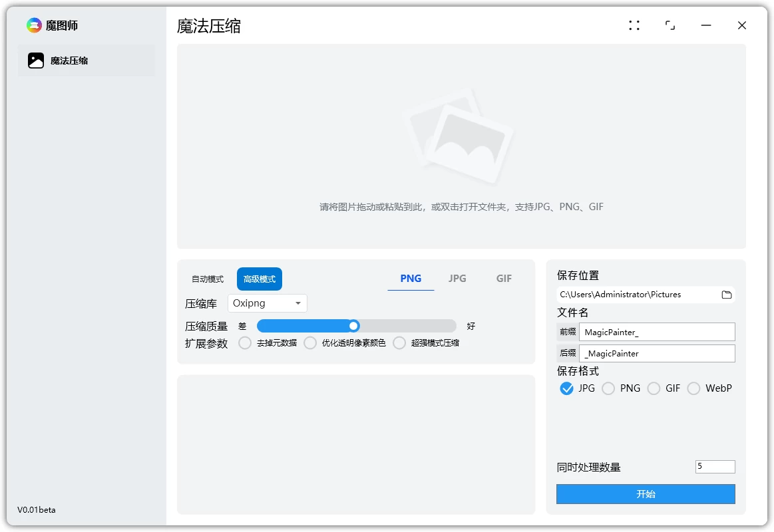The image size is (774, 532).
Task: Select PNG as the save format
Action: point(608,388)
